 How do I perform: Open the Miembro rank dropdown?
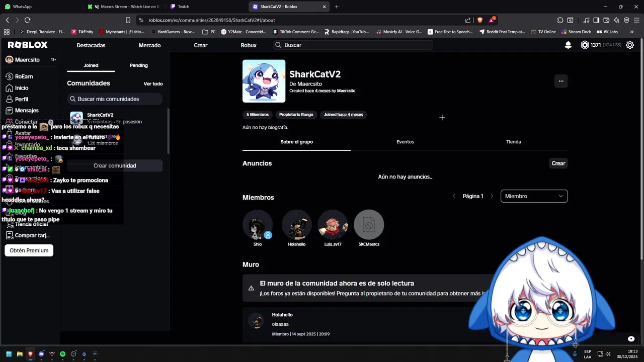[534, 196]
